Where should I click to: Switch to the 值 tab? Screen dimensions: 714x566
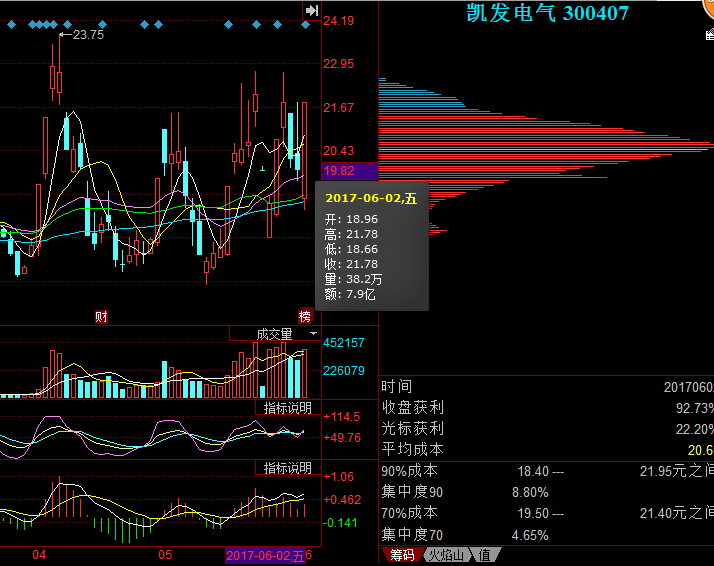[x=485, y=555]
